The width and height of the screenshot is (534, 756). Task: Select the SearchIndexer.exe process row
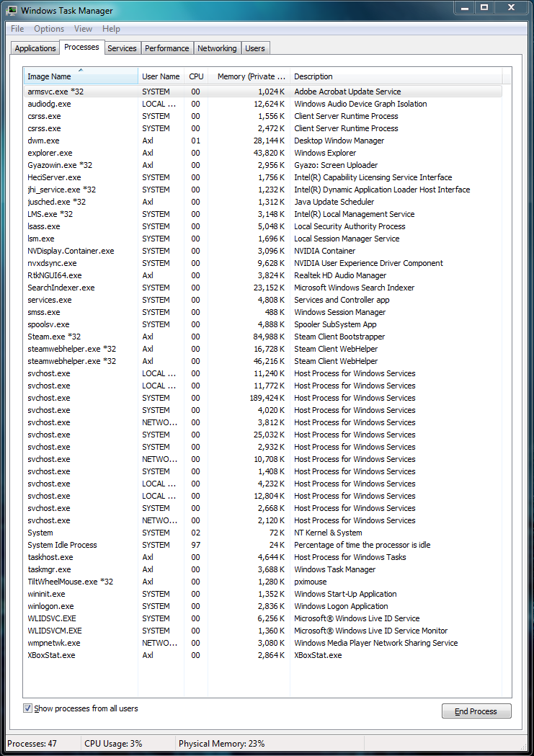pos(262,288)
